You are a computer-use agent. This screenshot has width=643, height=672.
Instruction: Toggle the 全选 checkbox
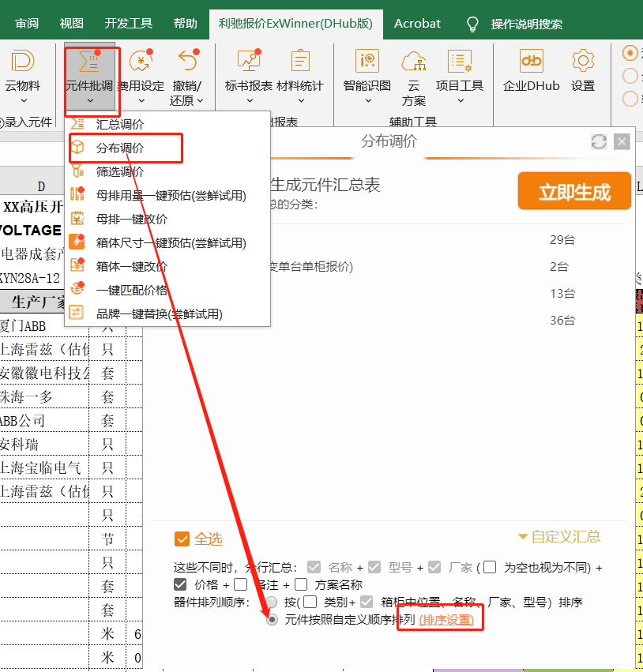click(x=182, y=539)
